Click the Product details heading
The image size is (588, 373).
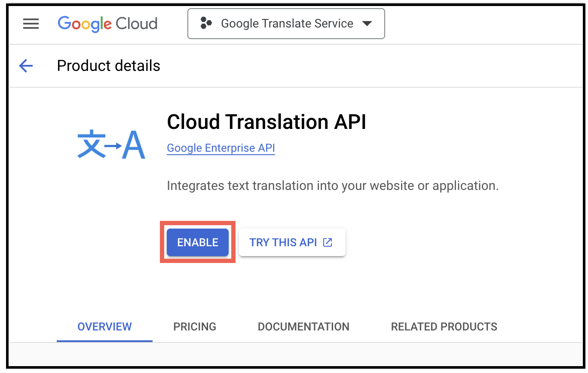pos(109,66)
